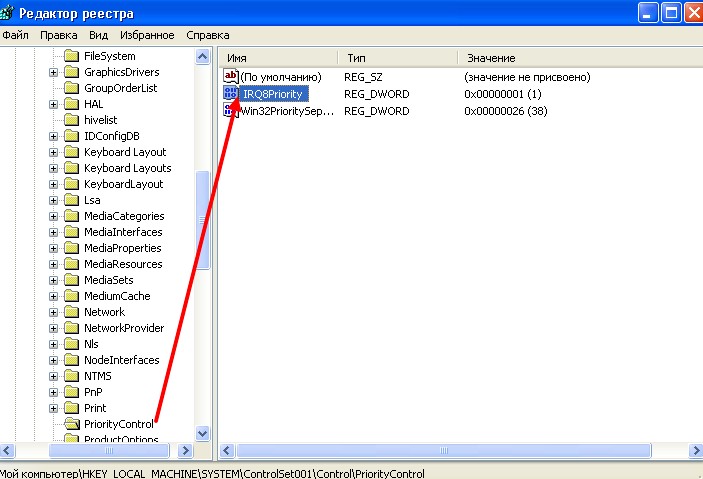Click the Lsa folder icon
This screenshot has width=703, height=479.
point(71,200)
